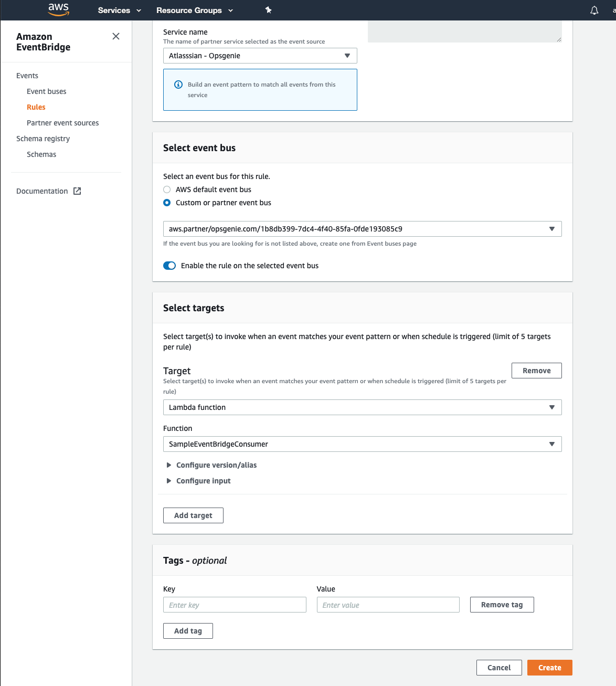Click the Select event bus heading
Screen dimensions: 616x686
(x=199, y=148)
